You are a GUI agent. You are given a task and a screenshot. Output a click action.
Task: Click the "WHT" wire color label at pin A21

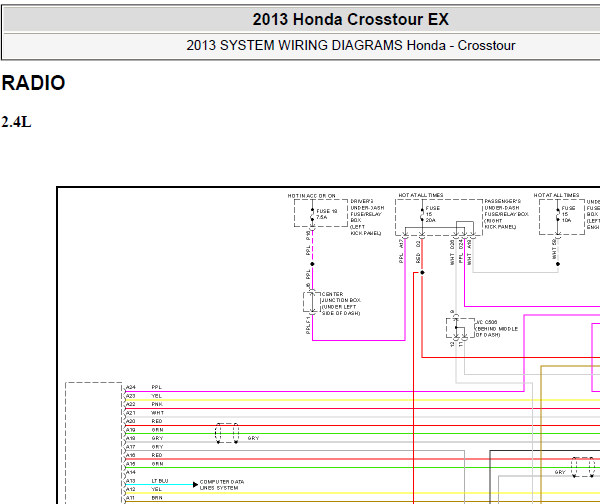pos(157,413)
